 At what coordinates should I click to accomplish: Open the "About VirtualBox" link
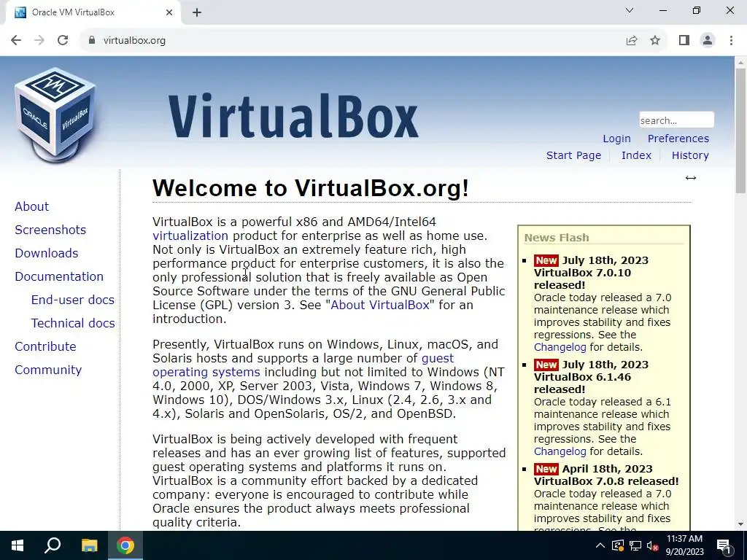tap(379, 305)
